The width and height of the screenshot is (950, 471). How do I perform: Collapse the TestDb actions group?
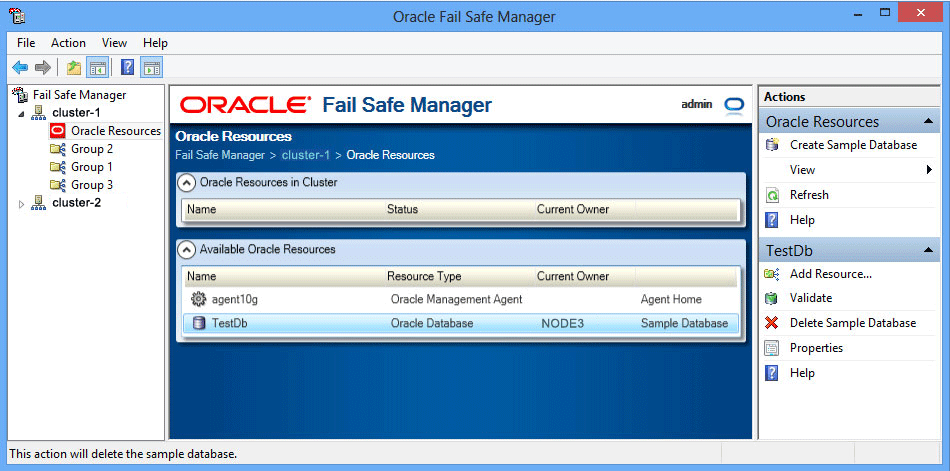[x=928, y=250]
